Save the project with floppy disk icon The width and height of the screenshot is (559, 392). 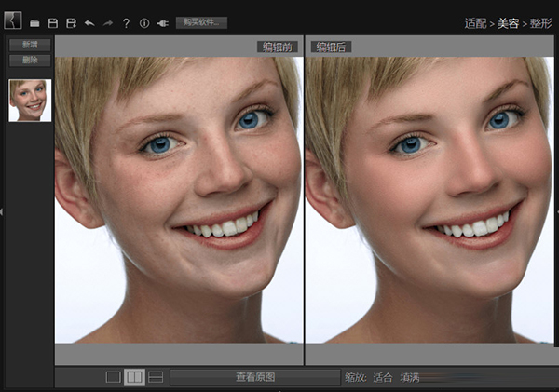click(53, 22)
